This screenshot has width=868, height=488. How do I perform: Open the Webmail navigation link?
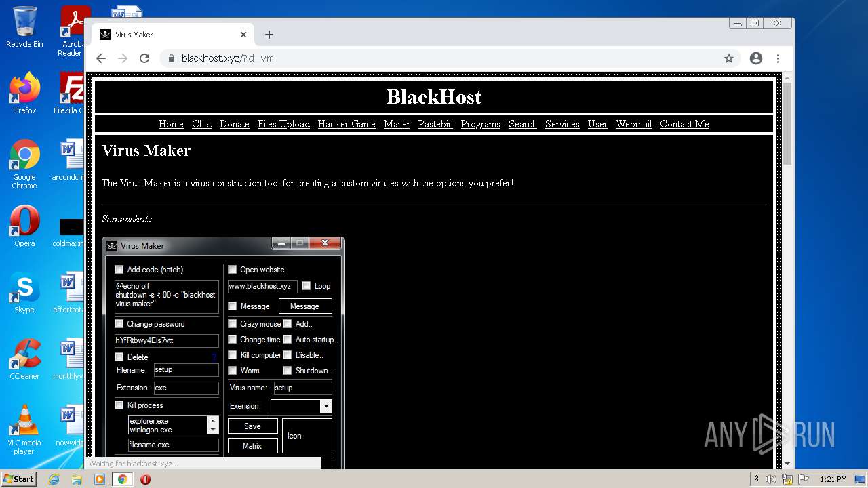pos(633,124)
